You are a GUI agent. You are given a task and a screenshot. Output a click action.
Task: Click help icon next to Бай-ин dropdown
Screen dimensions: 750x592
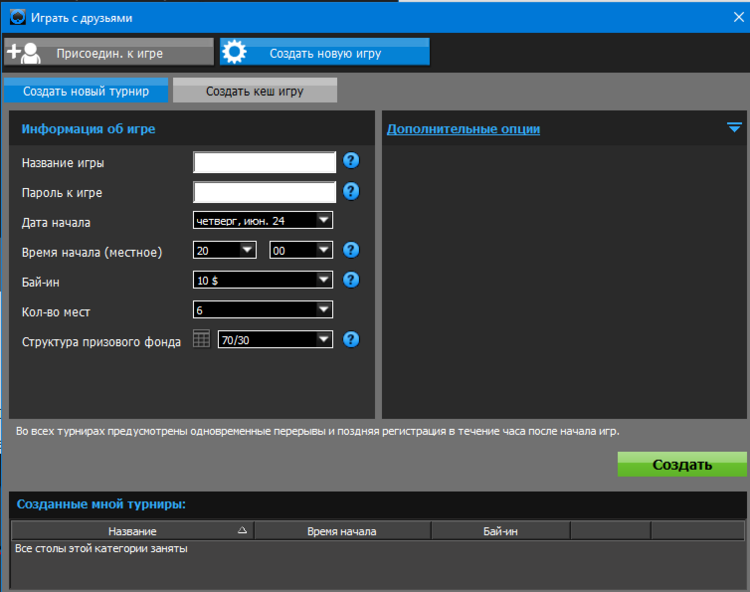tap(351, 280)
